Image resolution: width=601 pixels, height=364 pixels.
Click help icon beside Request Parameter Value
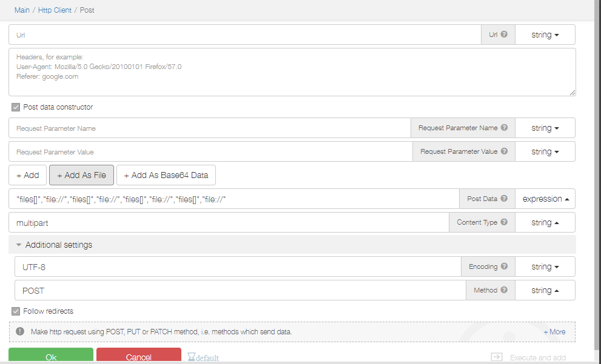504,152
